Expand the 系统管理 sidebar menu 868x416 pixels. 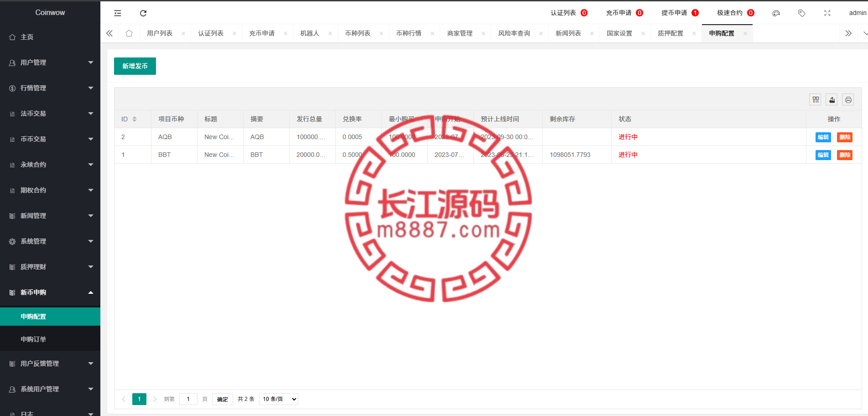click(x=50, y=241)
